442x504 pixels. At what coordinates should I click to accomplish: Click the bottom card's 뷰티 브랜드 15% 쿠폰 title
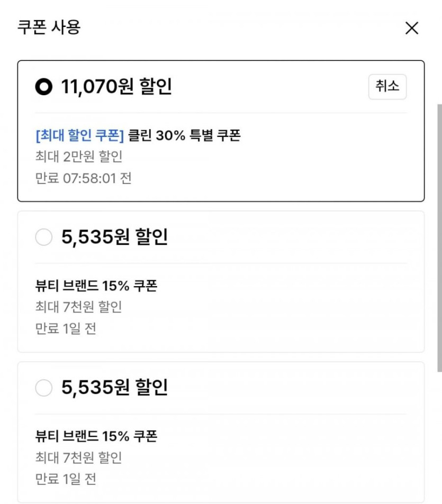point(96,437)
